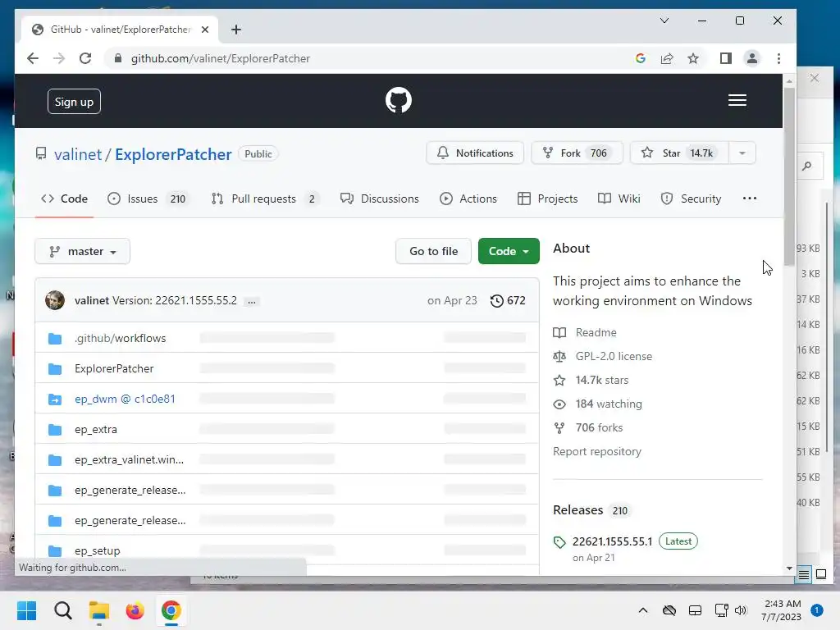Open the Actions tab
The image size is (840, 630).
[468, 199]
